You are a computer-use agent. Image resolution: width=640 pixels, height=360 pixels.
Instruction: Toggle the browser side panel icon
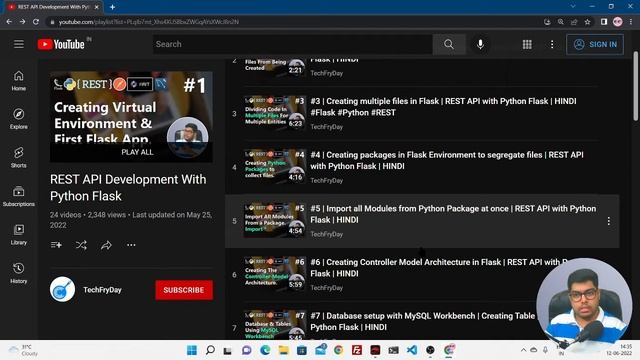pos(604,22)
